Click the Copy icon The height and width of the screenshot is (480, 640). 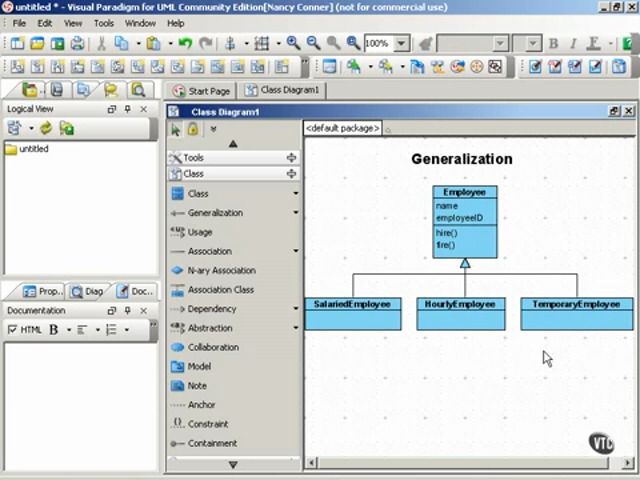click(x=121, y=43)
